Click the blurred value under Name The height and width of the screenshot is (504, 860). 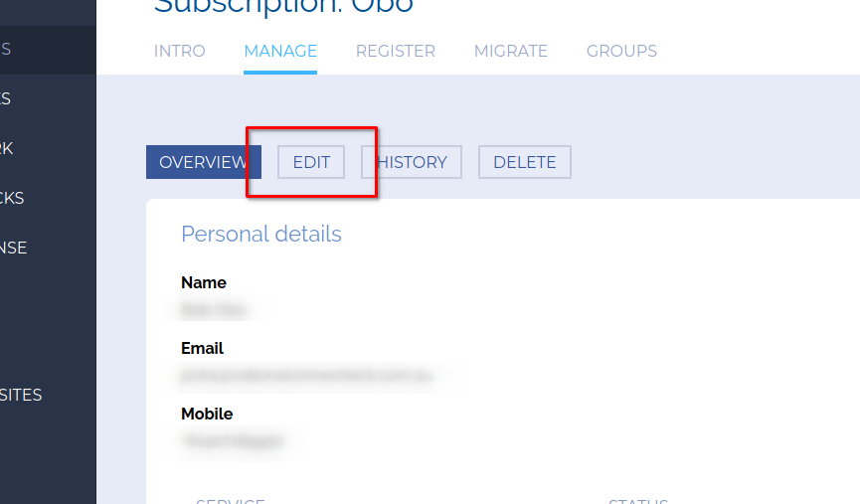tap(213, 310)
